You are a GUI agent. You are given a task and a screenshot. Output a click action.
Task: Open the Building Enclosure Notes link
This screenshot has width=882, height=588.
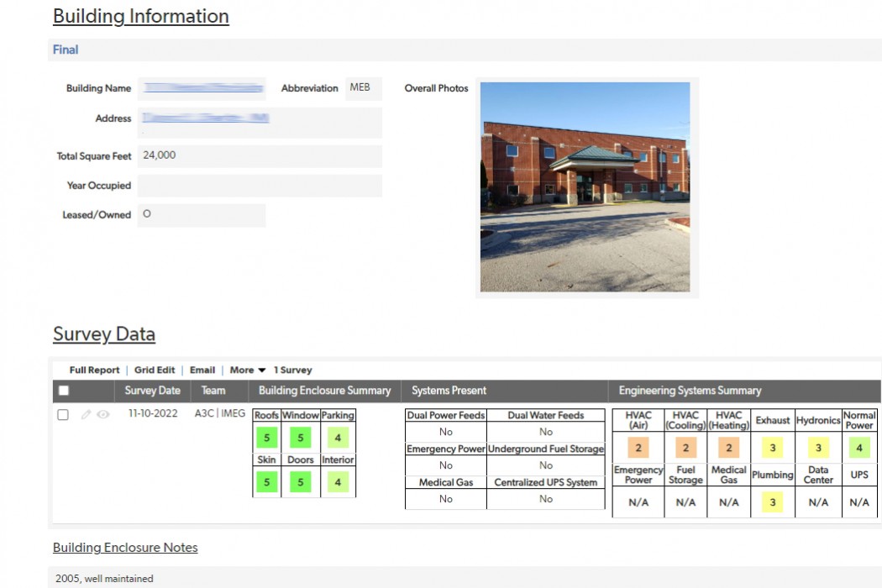[x=124, y=547]
